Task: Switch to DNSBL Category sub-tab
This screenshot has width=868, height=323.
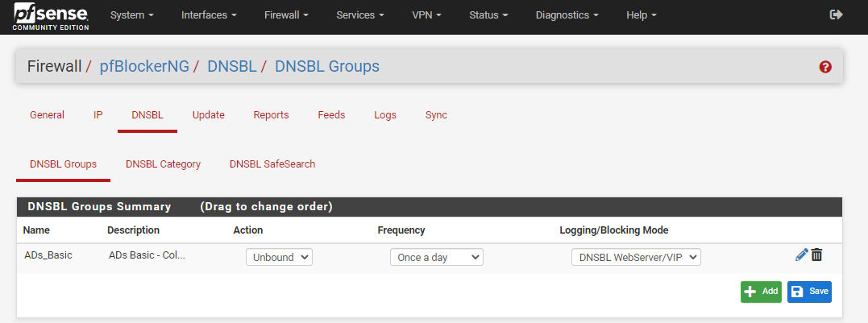Action: click(x=163, y=164)
